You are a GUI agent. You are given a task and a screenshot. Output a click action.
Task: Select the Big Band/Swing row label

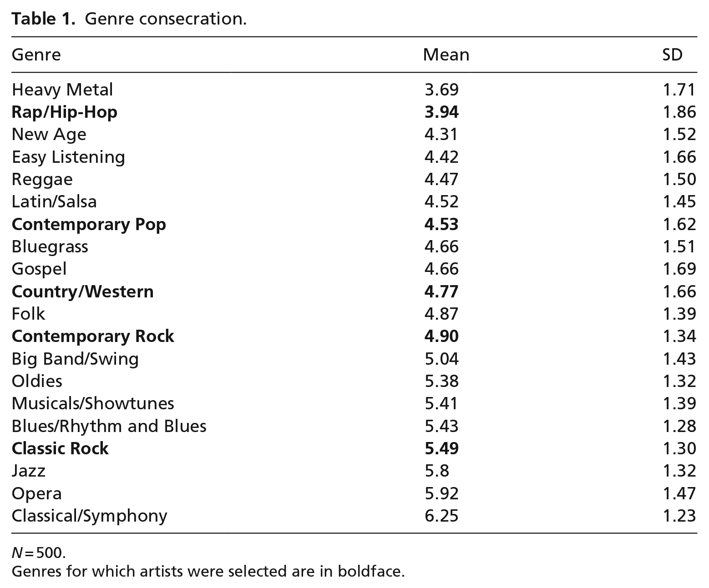tap(75, 359)
